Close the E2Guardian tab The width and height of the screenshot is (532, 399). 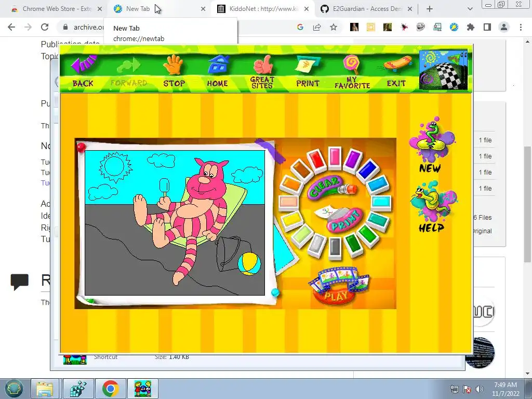tap(410, 9)
